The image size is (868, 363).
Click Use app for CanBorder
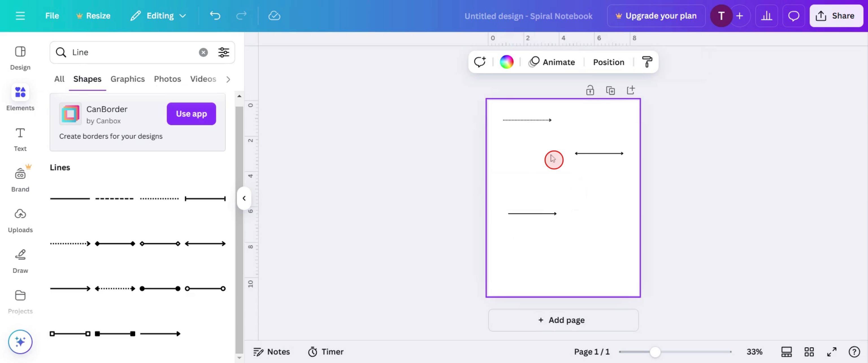click(x=191, y=114)
